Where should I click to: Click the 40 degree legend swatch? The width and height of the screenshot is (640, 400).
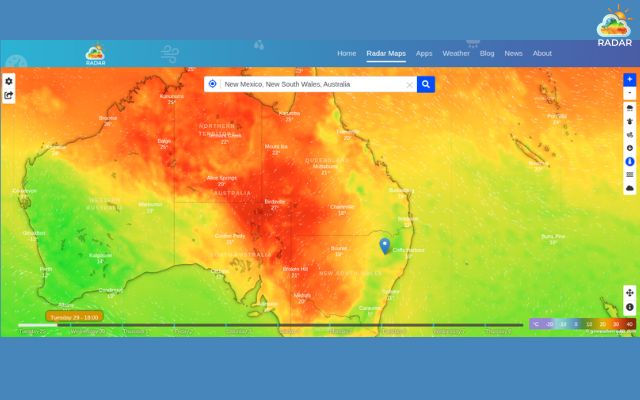click(x=629, y=324)
